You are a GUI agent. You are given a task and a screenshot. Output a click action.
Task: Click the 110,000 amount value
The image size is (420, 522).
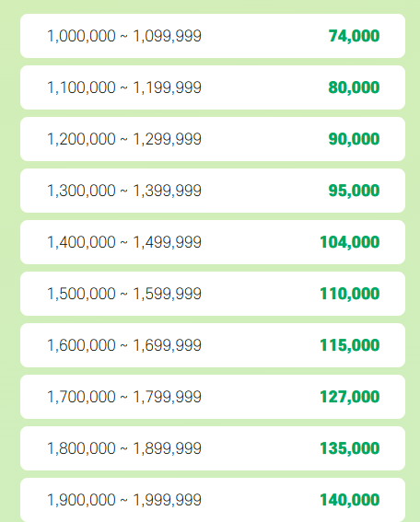click(349, 294)
